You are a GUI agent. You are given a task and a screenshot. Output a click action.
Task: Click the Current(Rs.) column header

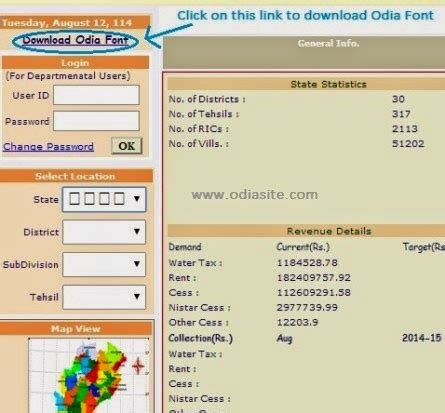click(x=303, y=247)
